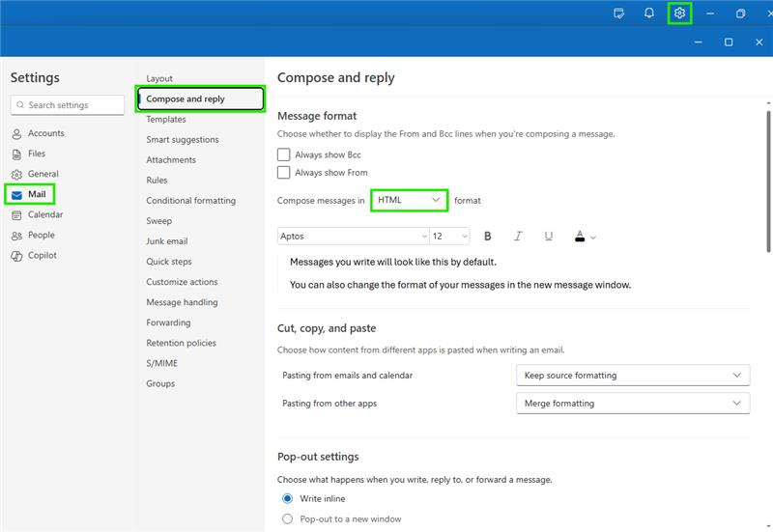The width and height of the screenshot is (773, 532).
Task: Open Forwarding settings page
Action: [x=168, y=322]
